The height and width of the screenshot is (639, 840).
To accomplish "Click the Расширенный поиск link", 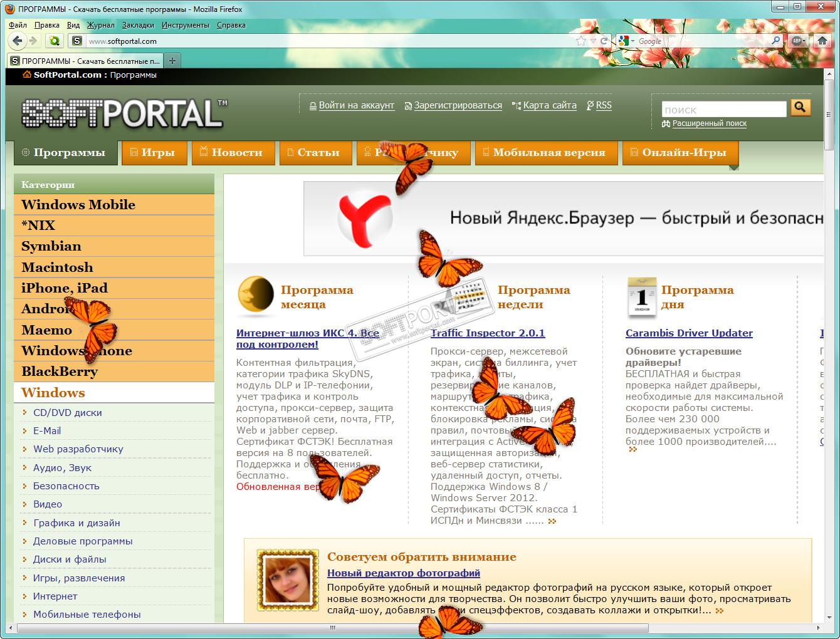I will [710, 123].
